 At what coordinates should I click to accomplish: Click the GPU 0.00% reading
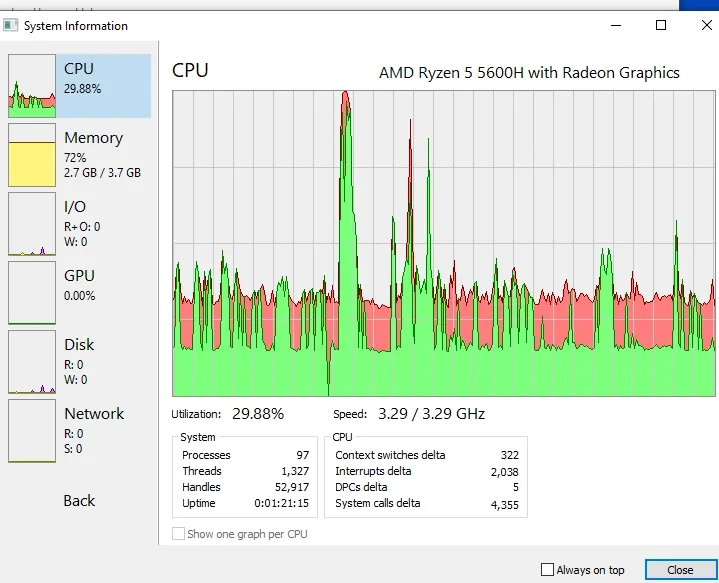tap(80, 295)
